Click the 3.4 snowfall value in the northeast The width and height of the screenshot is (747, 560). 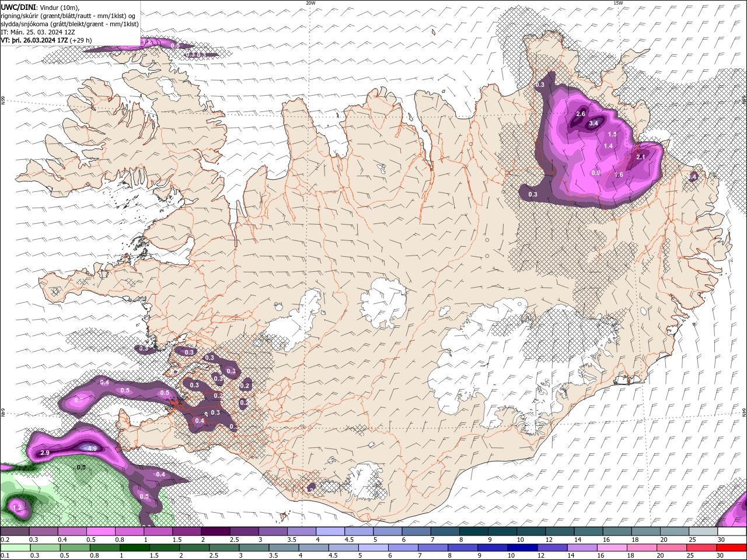[594, 124]
